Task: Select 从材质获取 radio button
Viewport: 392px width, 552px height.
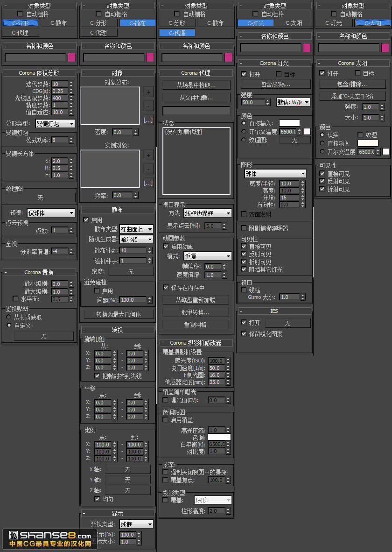Action: (8, 317)
